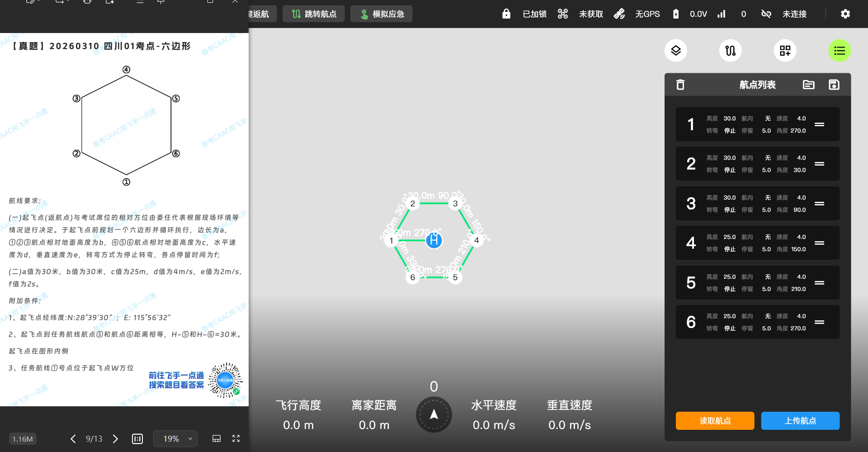868x452 pixels.
Task: Delete waypoints with the trash icon
Action: click(x=680, y=85)
